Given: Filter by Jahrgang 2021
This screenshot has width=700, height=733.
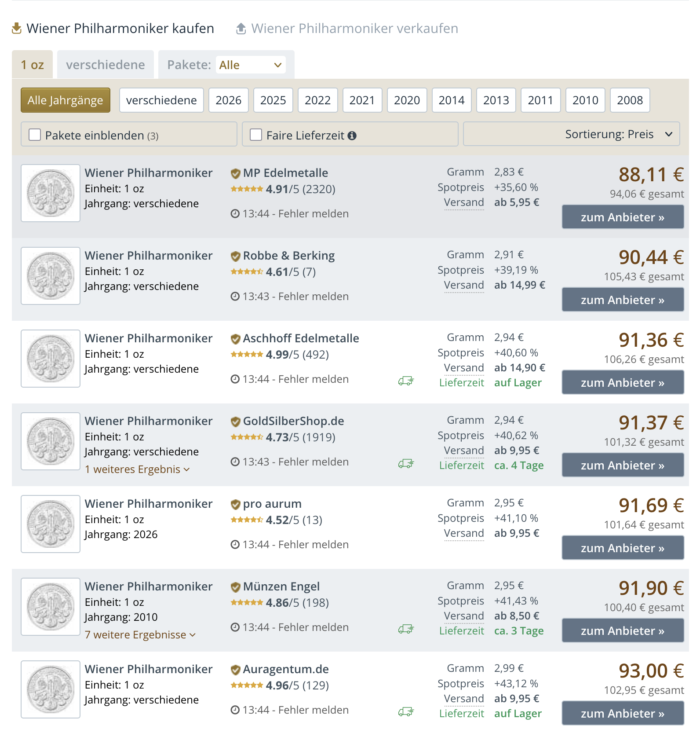Looking at the screenshot, I should (x=362, y=100).
